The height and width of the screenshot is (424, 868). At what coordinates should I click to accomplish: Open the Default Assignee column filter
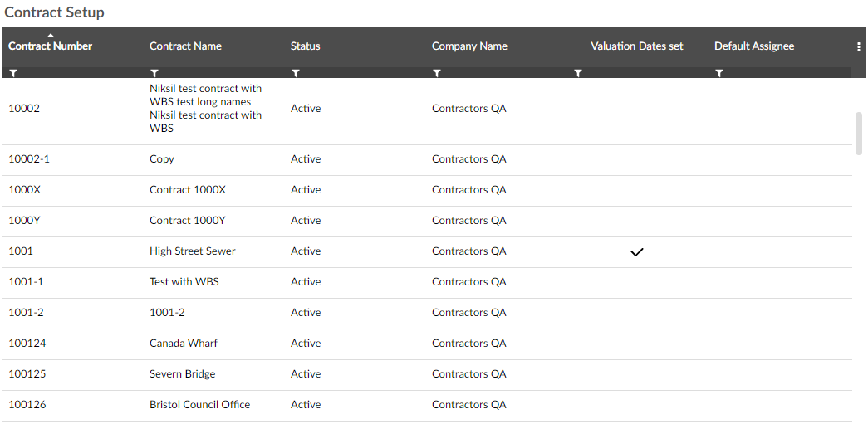tap(719, 74)
